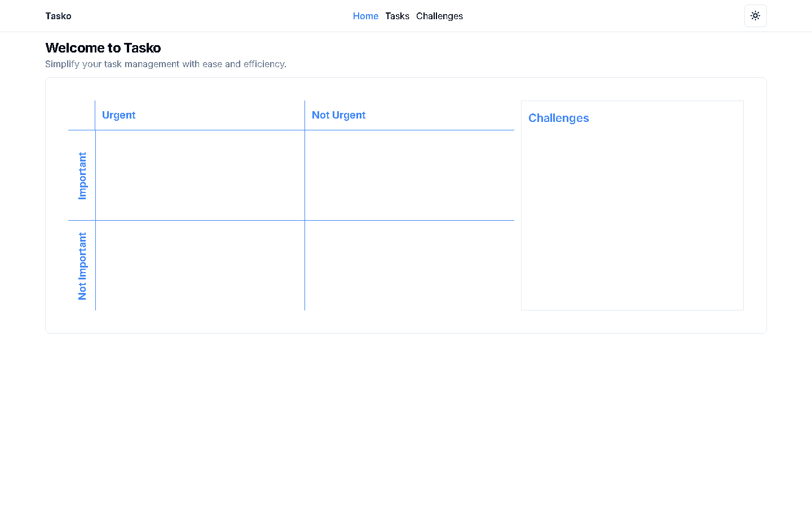Viewport: 812px width, 508px height.
Task: Select the Not Urgent column header
Action: pos(338,115)
